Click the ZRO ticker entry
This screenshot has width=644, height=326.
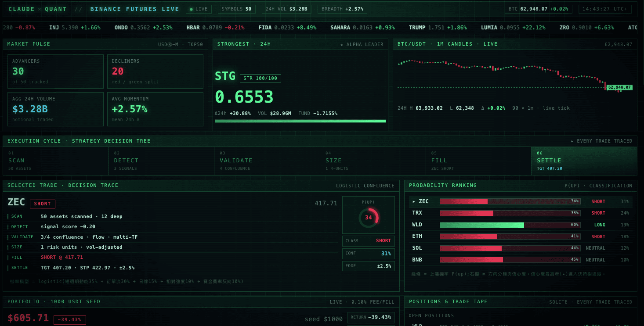(x=587, y=28)
